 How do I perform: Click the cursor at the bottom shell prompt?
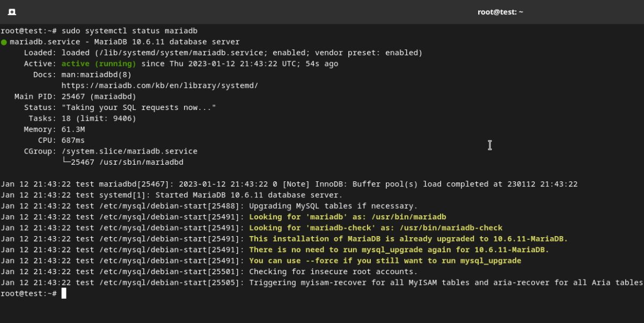point(64,293)
